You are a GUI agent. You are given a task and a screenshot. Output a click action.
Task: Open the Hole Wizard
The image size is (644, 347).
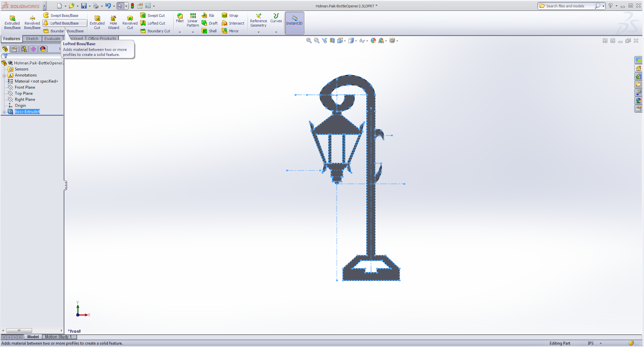click(x=114, y=22)
